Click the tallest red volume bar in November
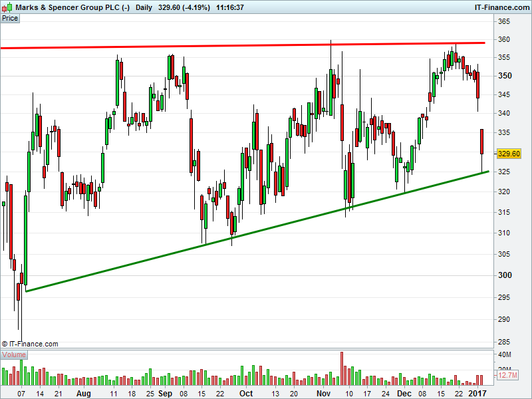Viewport: 532px width, 399px height. point(342,368)
